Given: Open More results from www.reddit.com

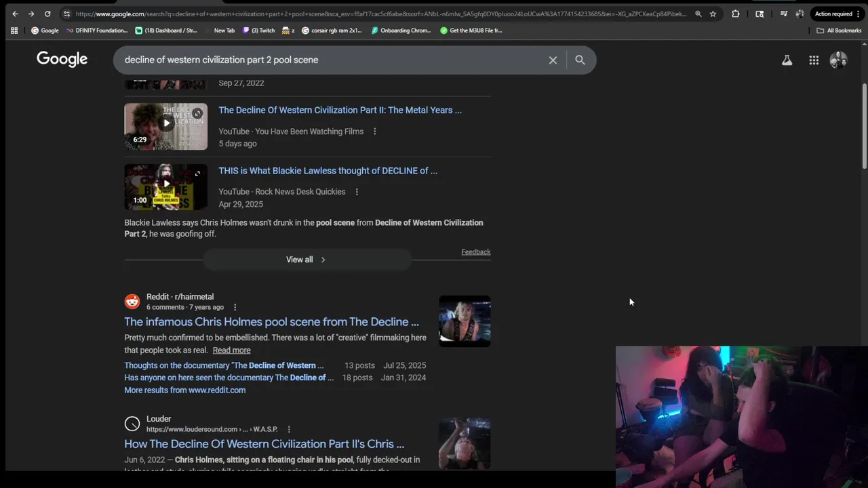Looking at the screenshot, I should click(184, 390).
